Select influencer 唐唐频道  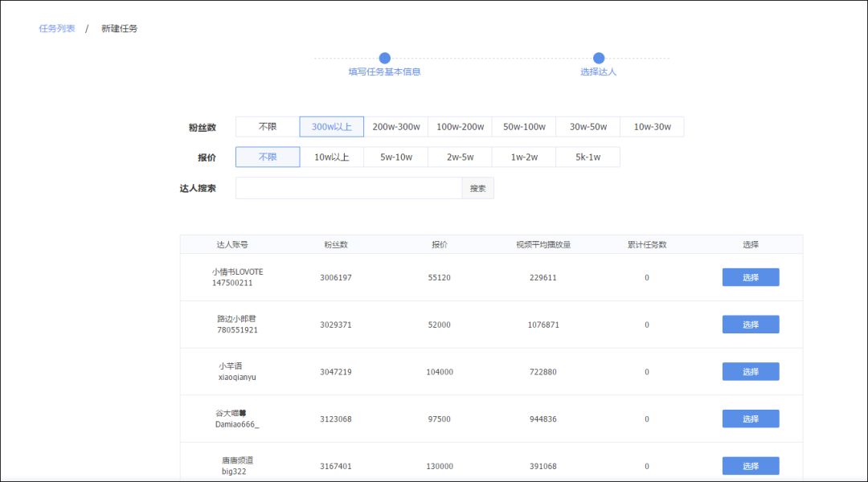[x=750, y=466]
